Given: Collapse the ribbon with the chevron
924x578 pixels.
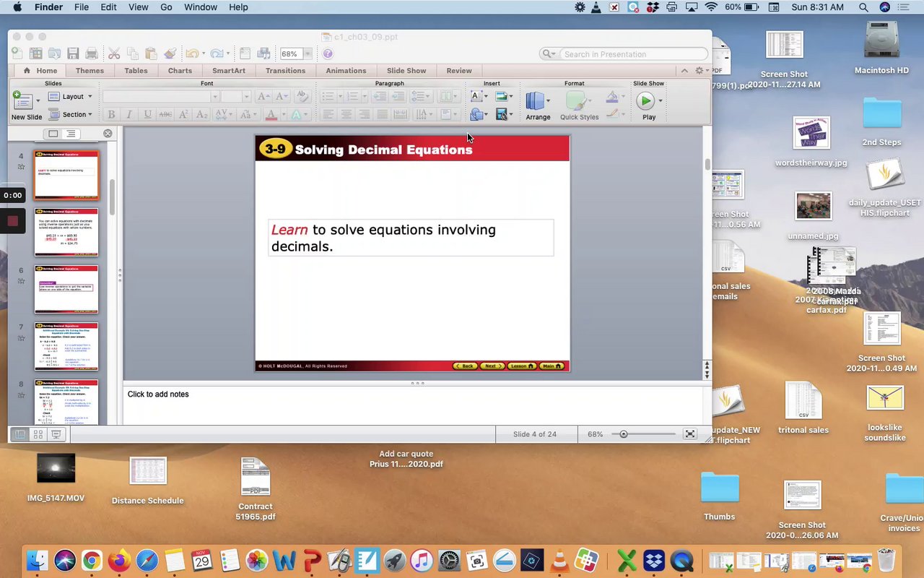Looking at the screenshot, I should point(684,70).
